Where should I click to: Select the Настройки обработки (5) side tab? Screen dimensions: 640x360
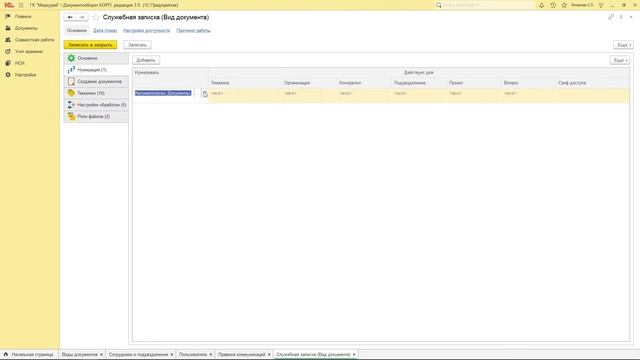pos(96,105)
